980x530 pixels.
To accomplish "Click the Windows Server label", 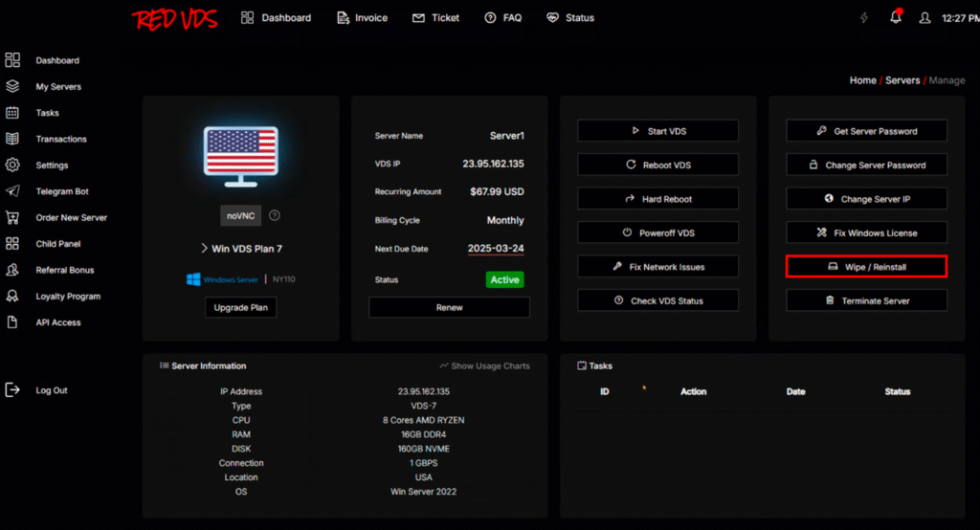I will (231, 280).
